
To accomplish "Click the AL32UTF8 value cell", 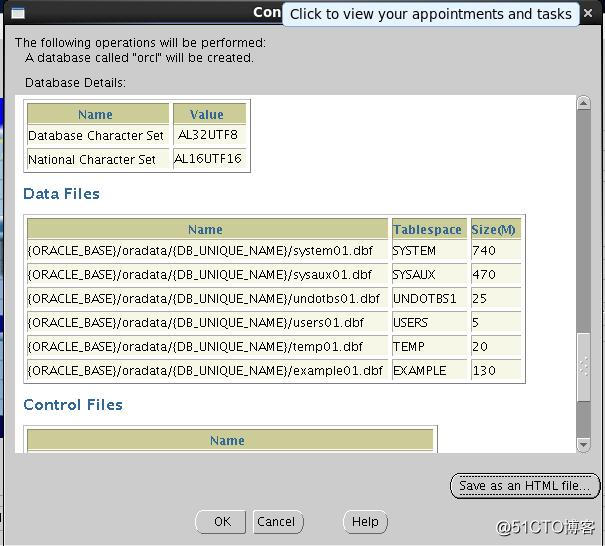I will click(x=210, y=135).
